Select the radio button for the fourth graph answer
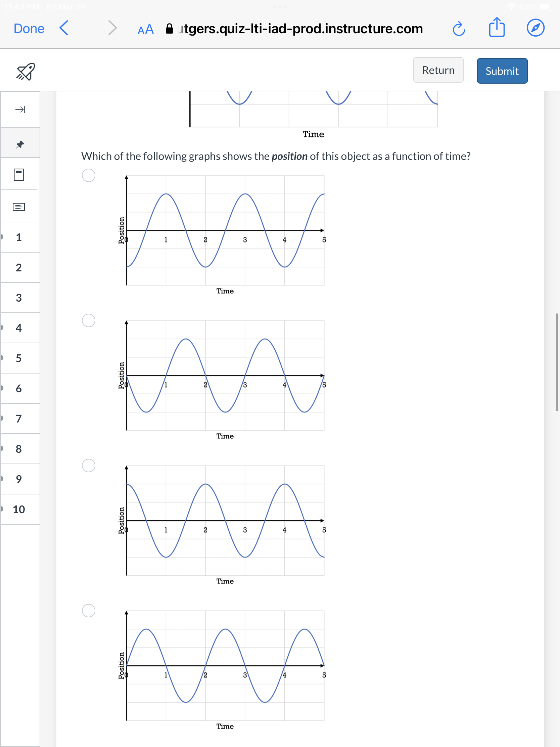The width and height of the screenshot is (560, 747). tap(88, 610)
